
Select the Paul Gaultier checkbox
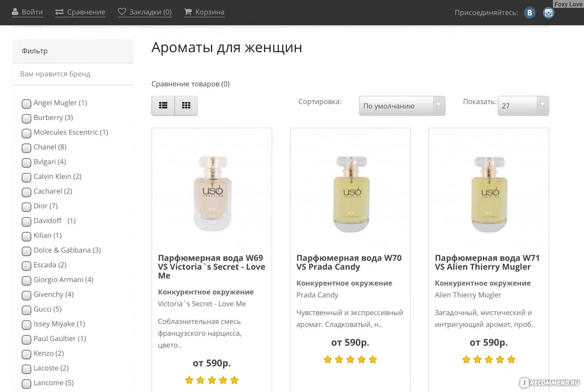pos(26,340)
